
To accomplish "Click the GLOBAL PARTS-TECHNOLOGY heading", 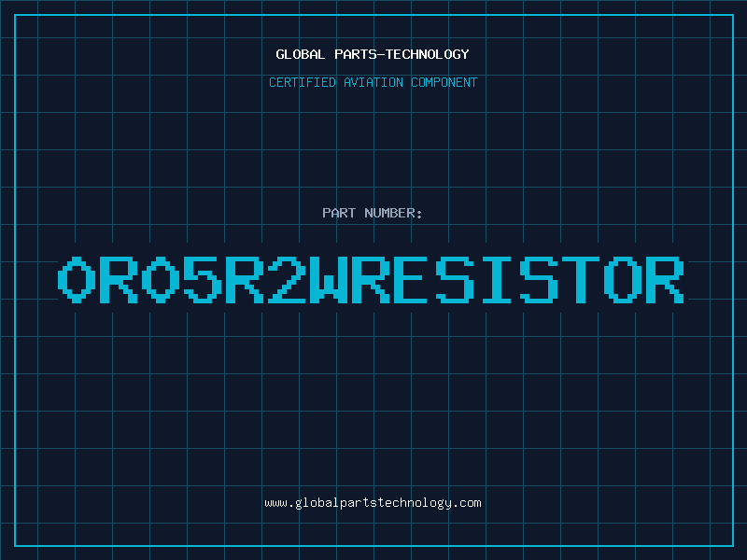I will pyautogui.click(x=373, y=54).
